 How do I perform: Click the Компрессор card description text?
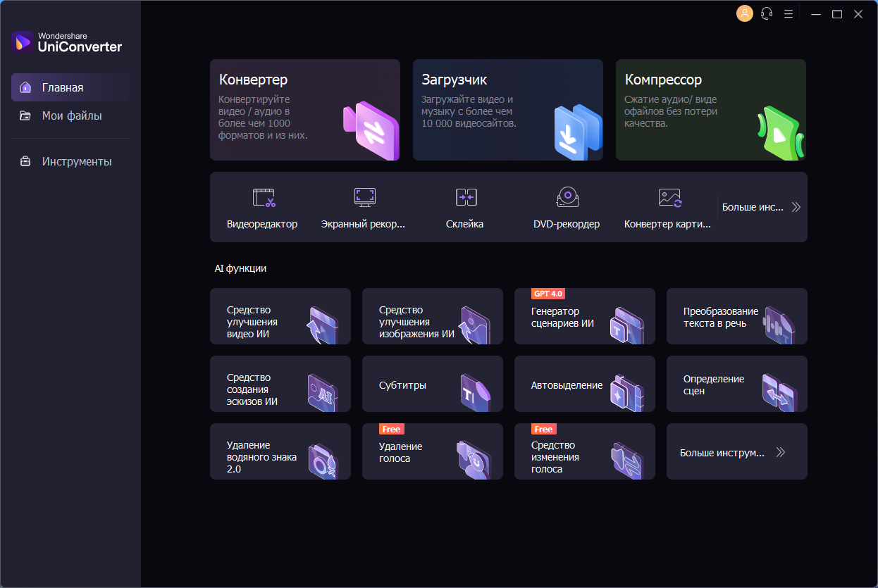671,111
